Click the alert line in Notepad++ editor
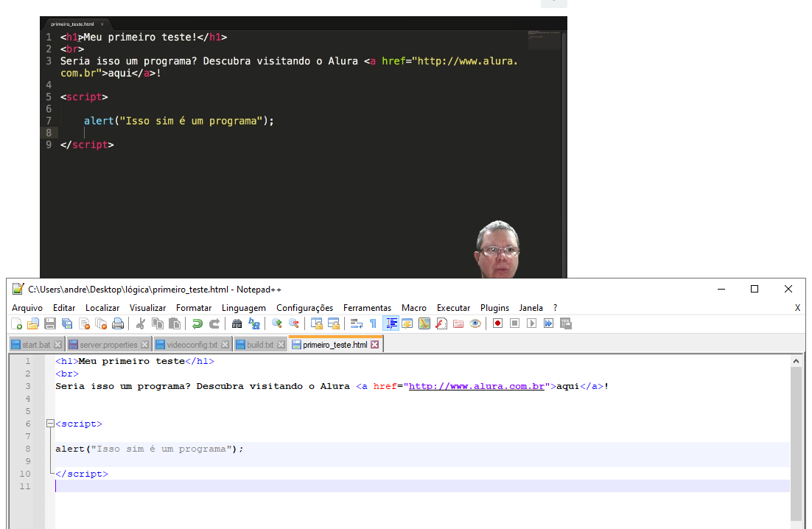 pos(149,449)
